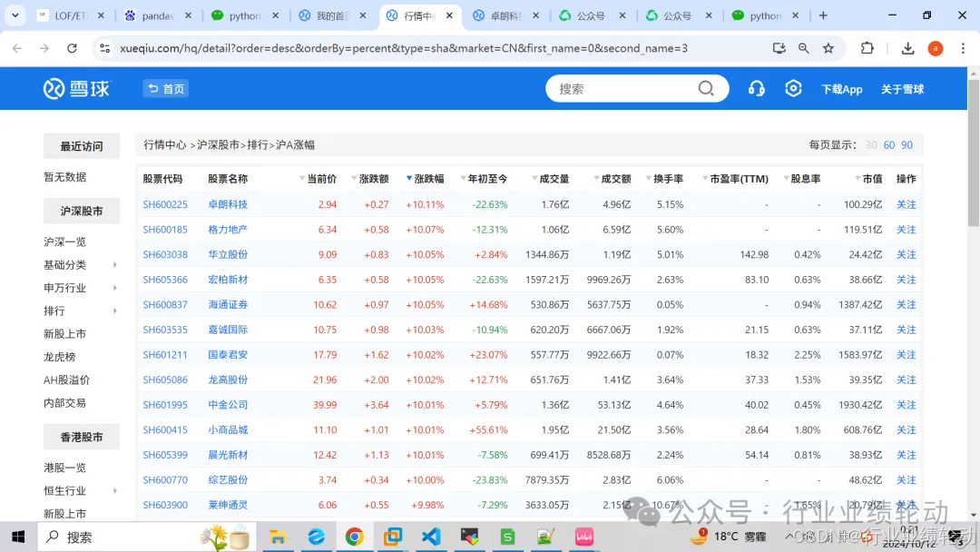
Task: Click the Windows taskbar search box
Action: [147, 537]
